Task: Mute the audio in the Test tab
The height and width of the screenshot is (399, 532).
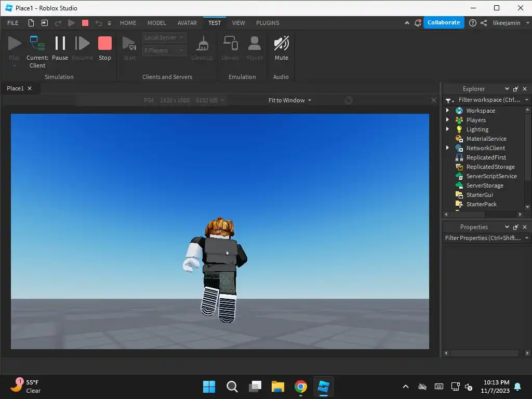Action: pos(281,48)
